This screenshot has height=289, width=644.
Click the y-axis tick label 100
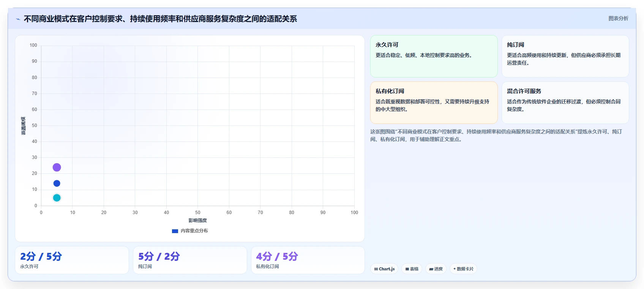coord(33,45)
